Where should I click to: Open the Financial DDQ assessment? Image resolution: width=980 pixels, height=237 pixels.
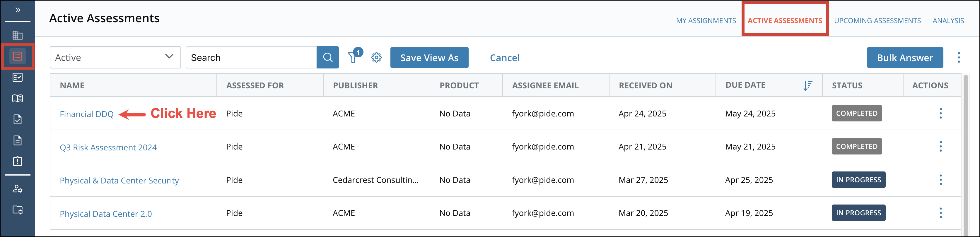click(87, 114)
